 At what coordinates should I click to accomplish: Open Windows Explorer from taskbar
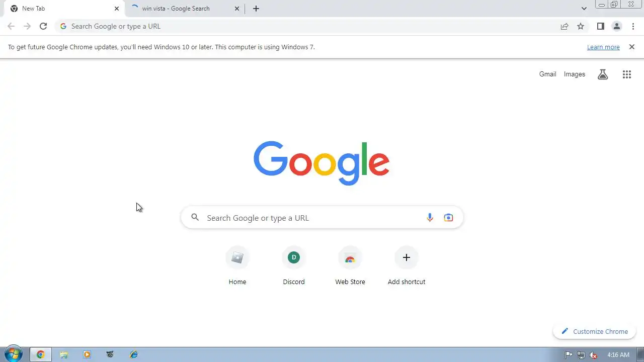coord(64,354)
